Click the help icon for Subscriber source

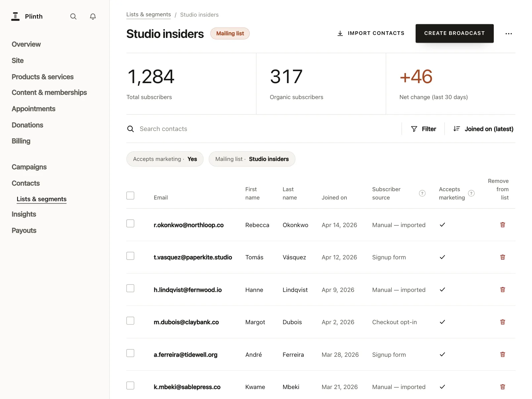coord(422,193)
